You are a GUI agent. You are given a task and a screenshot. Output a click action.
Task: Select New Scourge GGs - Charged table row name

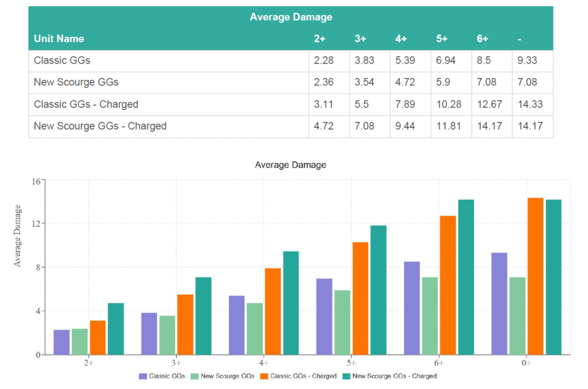(100, 126)
